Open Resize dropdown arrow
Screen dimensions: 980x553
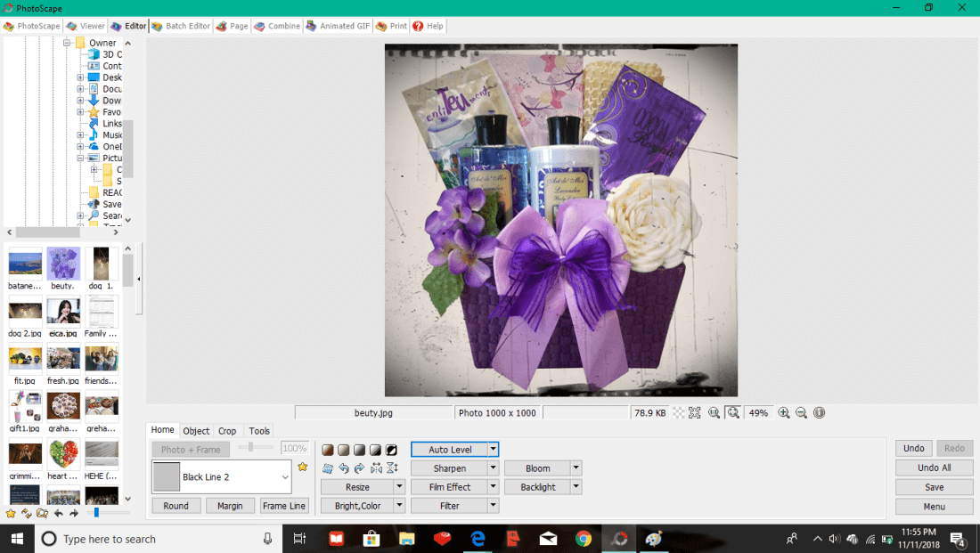pyautogui.click(x=399, y=487)
